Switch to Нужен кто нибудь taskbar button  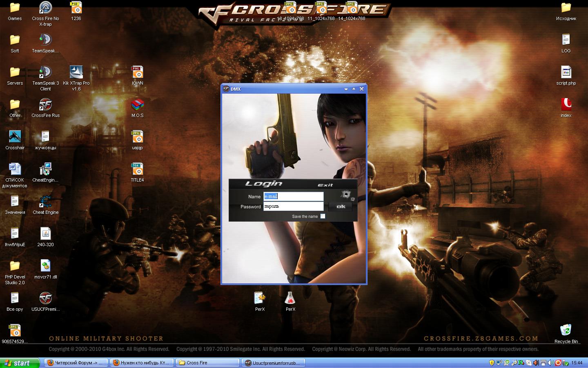[142, 363]
